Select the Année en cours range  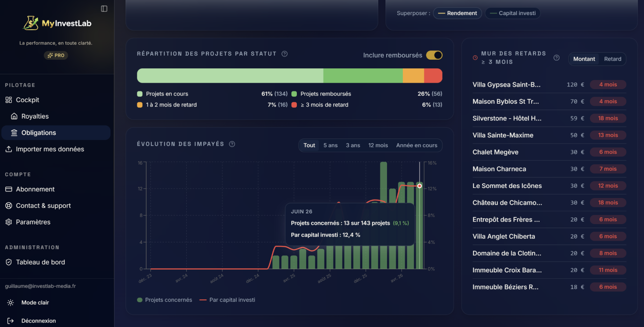point(417,145)
